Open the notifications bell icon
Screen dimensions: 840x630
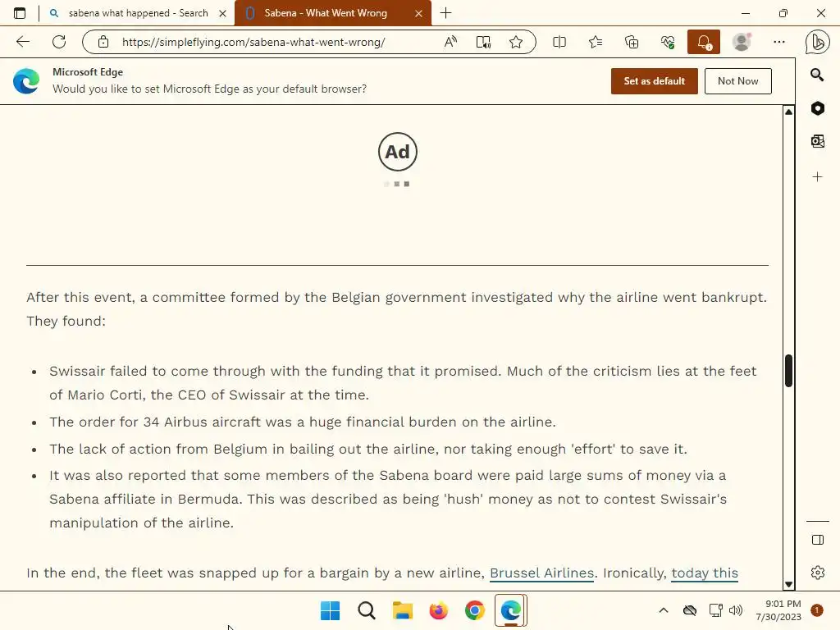coord(704,42)
